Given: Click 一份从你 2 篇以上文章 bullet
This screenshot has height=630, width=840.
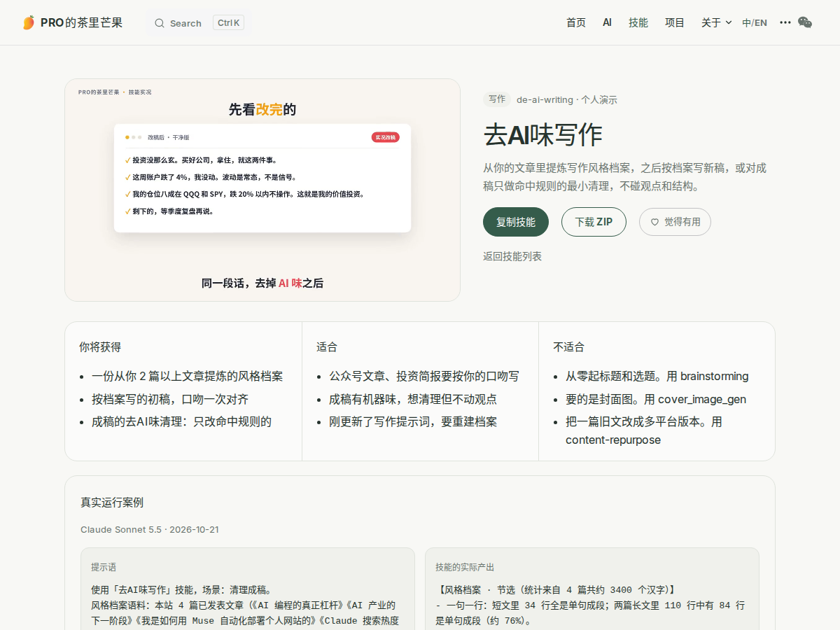Looking at the screenshot, I should 188,376.
